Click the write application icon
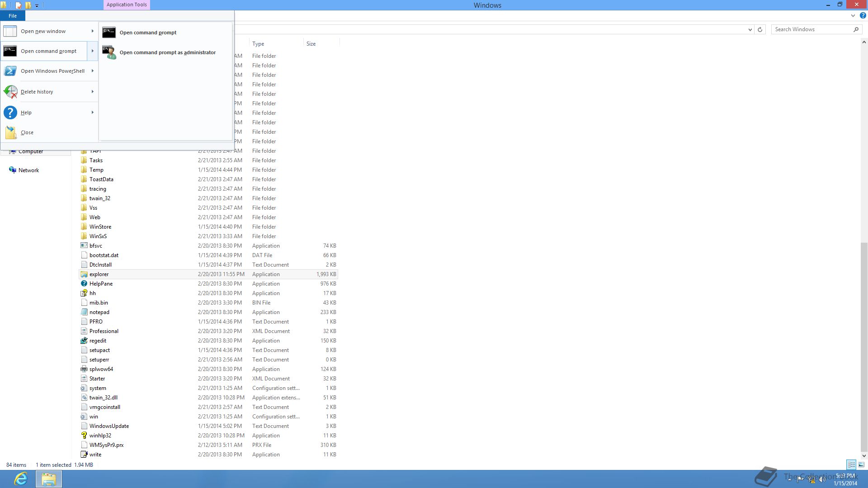The width and height of the screenshot is (868, 488). tap(84, 455)
